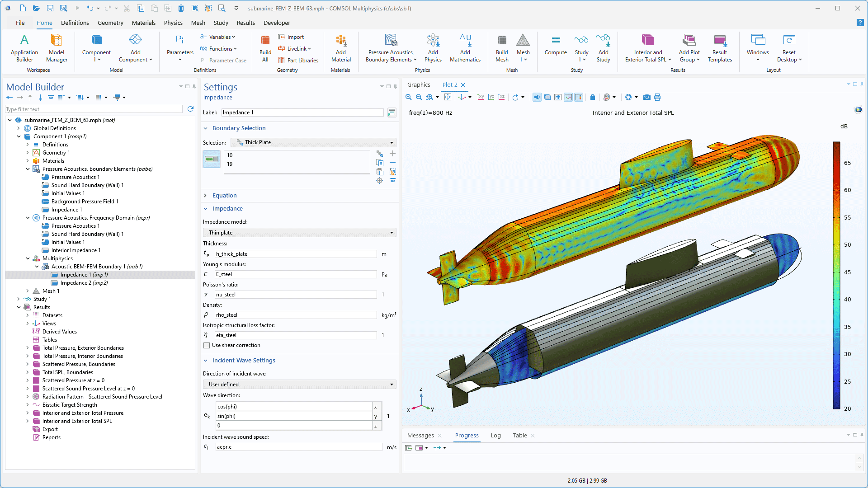Open the help question mark icon
Image resolution: width=868 pixels, height=488 pixels.
tap(860, 23)
